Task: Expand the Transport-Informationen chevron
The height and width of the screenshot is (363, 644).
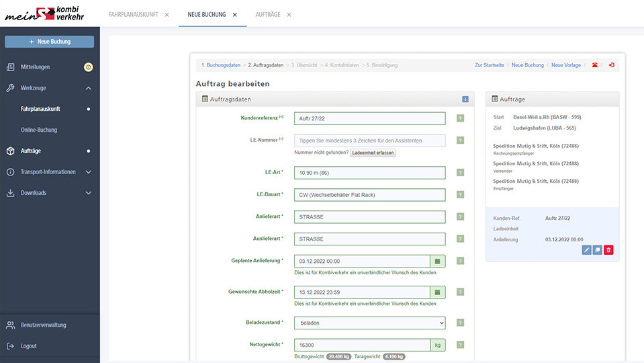Action: (88, 172)
